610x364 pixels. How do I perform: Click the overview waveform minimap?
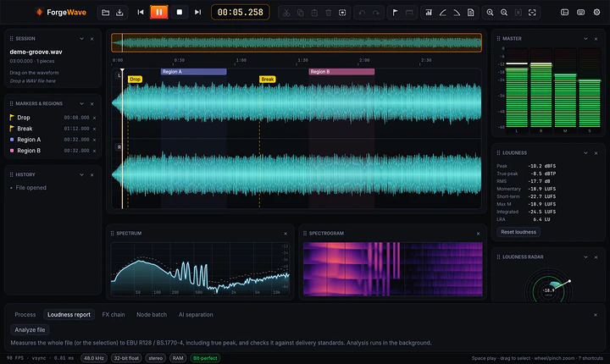297,43
